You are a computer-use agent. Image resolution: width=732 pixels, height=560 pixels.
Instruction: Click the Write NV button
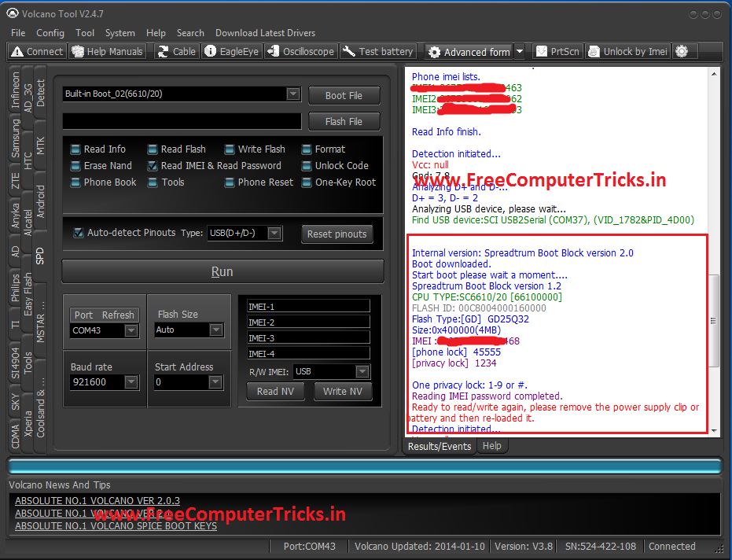(343, 392)
